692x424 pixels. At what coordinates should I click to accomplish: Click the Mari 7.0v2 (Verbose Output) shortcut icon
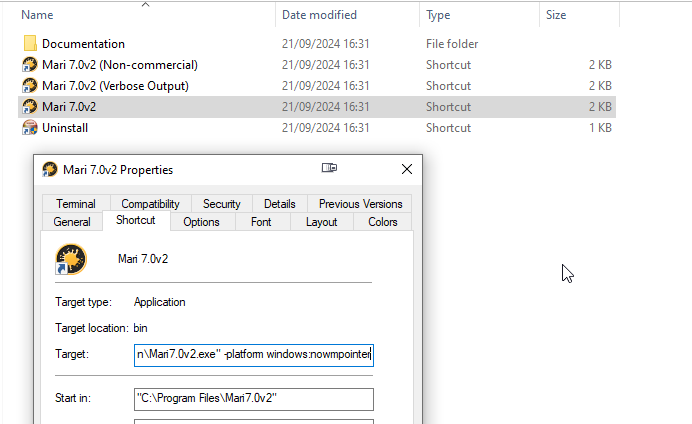pos(30,86)
